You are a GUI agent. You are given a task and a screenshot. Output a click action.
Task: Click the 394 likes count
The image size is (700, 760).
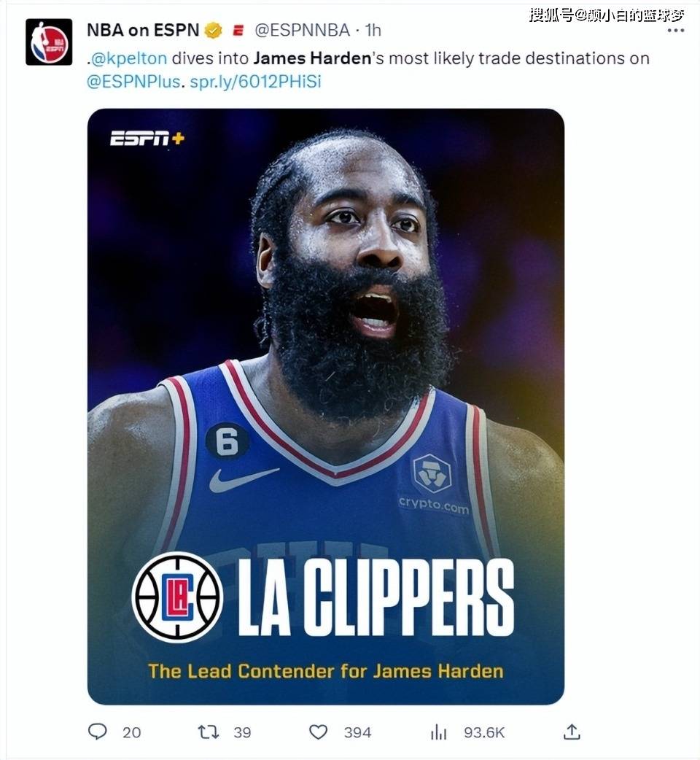[x=357, y=732]
